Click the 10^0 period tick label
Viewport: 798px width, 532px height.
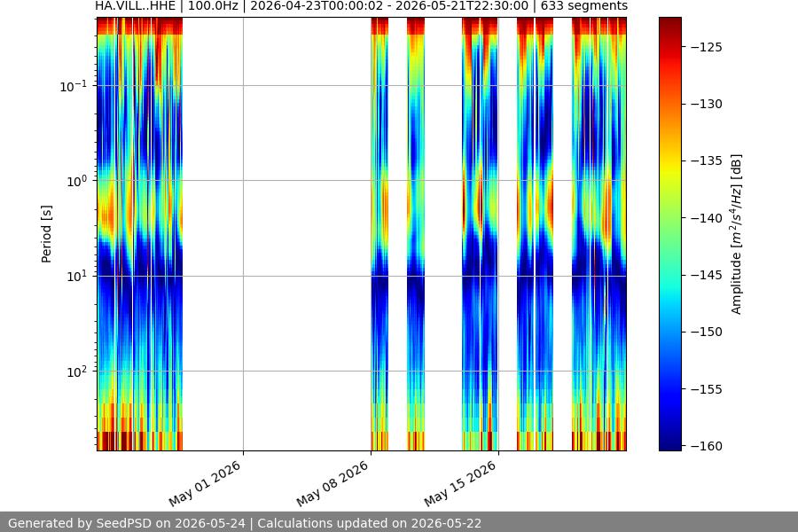76,181
